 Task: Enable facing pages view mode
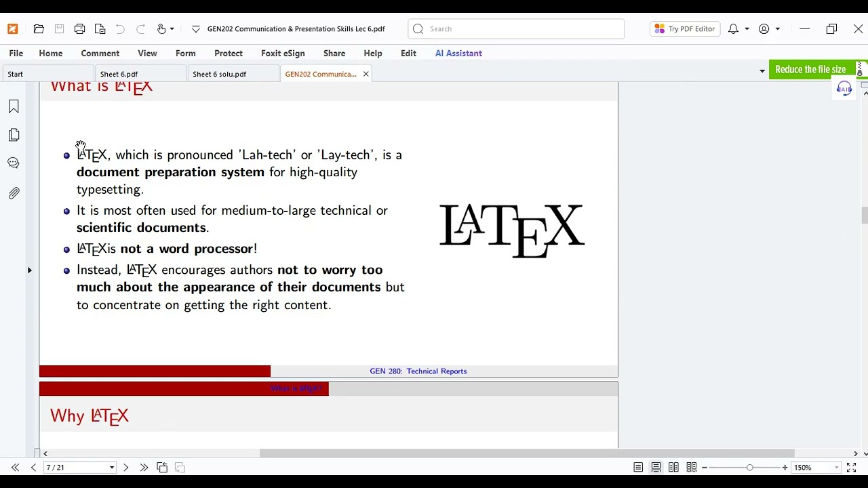673,468
